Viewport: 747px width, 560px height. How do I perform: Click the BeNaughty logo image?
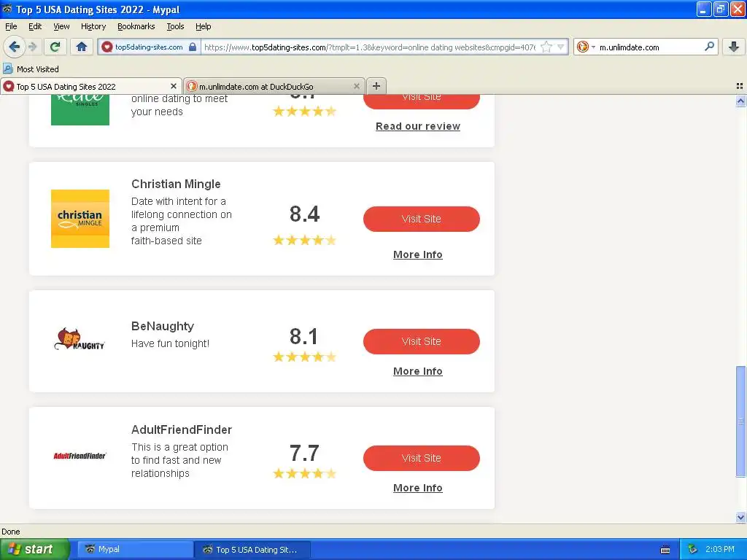point(80,340)
